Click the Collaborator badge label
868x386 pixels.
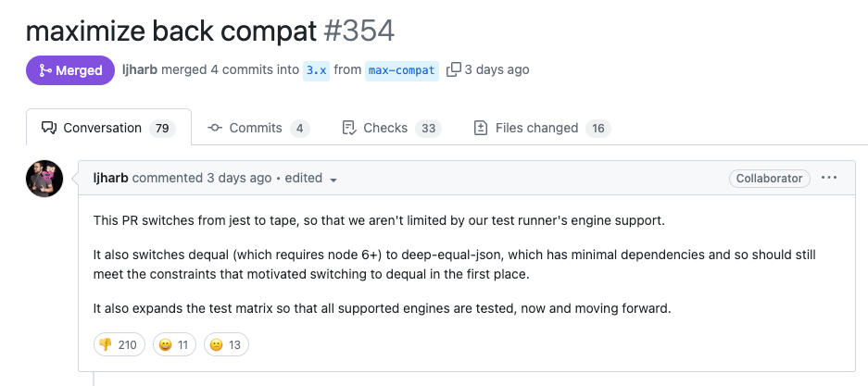pos(769,178)
